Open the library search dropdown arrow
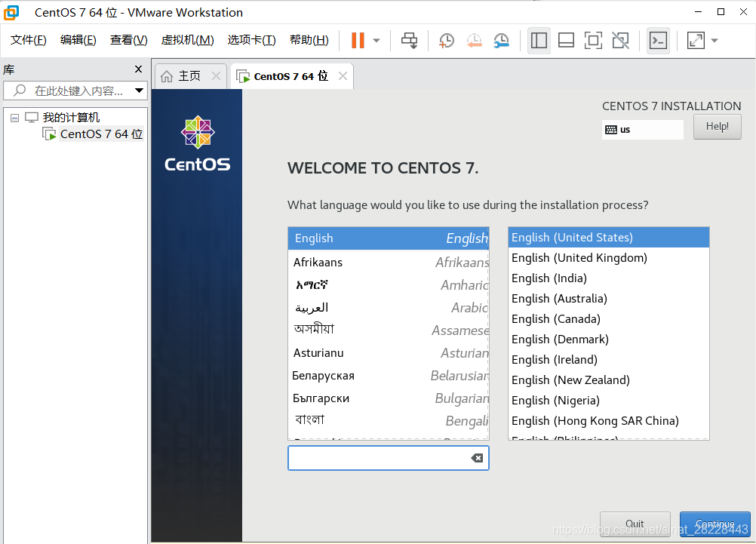 (x=140, y=91)
